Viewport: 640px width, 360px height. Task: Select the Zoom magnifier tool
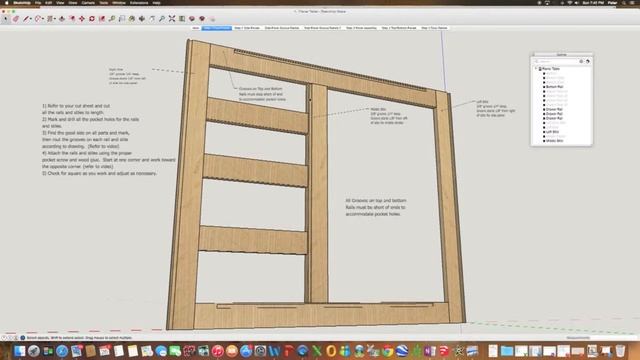(162, 19)
